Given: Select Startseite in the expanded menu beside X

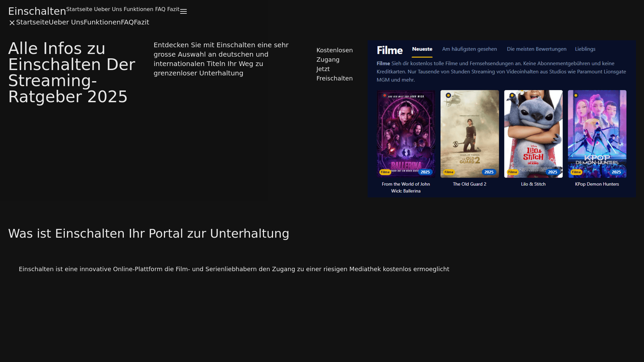Looking at the screenshot, I should (x=33, y=22).
